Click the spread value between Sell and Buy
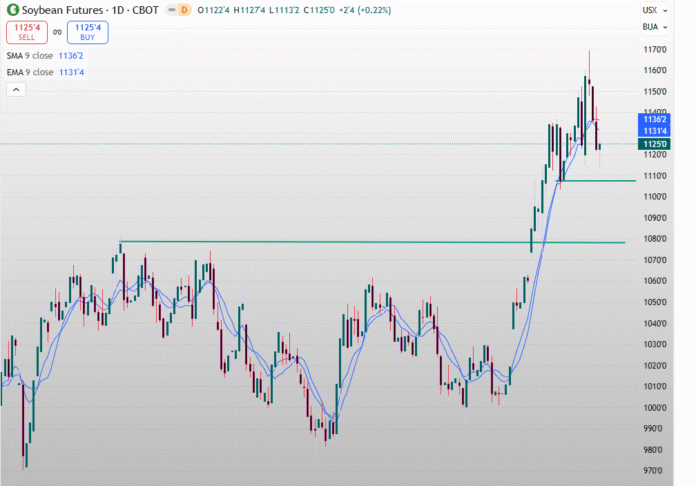The width and height of the screenshot is (696, 486). point(57,32)
